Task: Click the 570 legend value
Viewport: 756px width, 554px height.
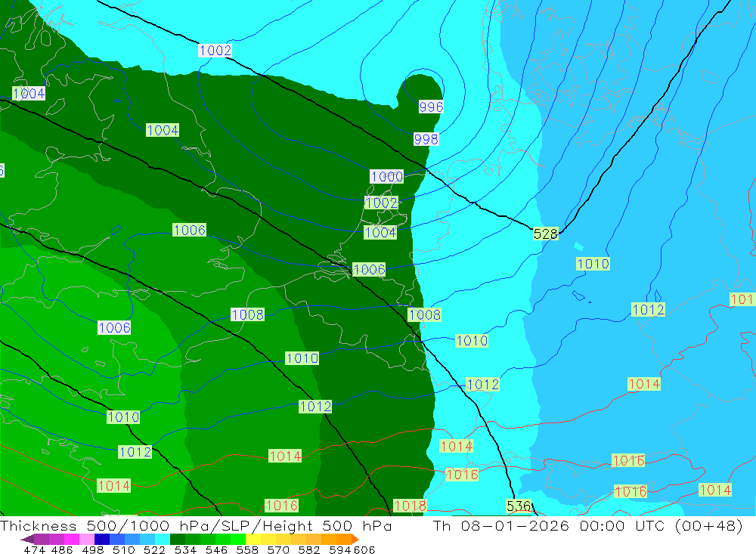Action: point(277,549)
